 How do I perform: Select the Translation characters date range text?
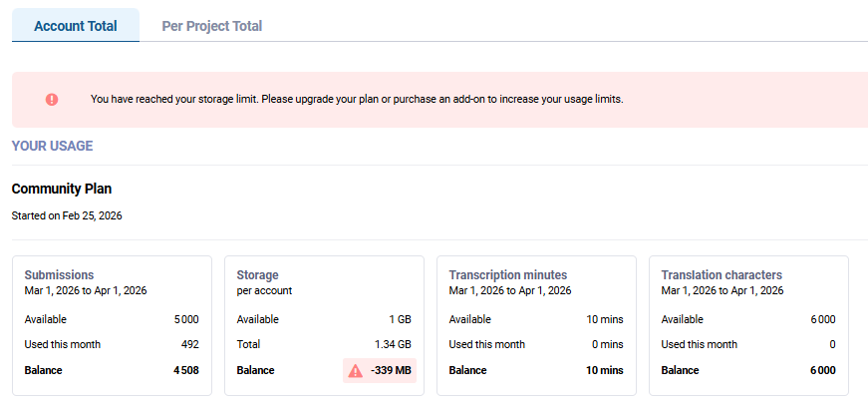(x=722, y=290)
